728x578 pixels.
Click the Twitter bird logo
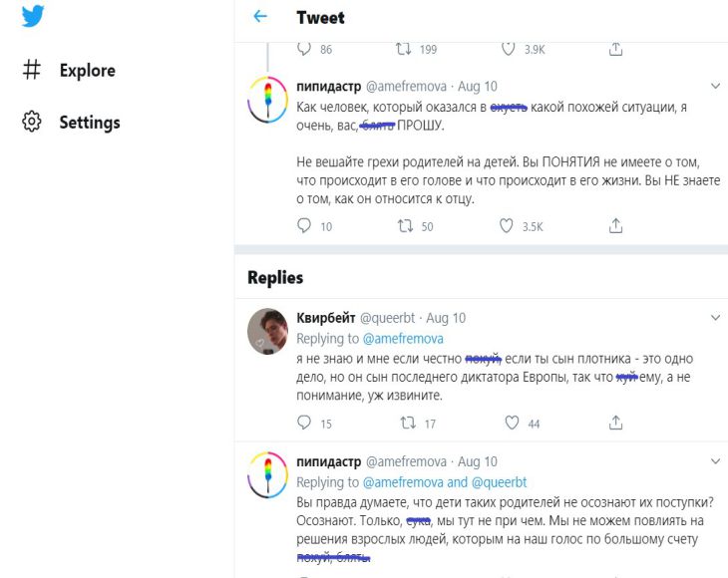[x=33, y=17]
